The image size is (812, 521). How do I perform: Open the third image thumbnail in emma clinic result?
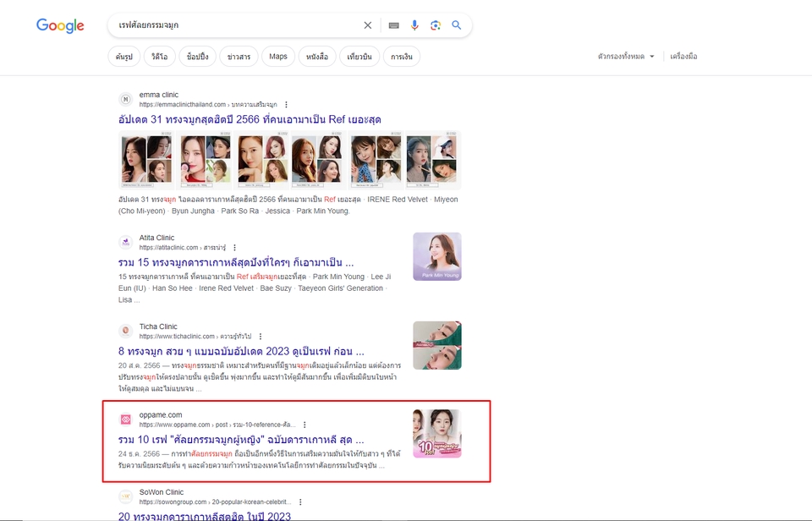pyautogui.click(x=263, y=160)
